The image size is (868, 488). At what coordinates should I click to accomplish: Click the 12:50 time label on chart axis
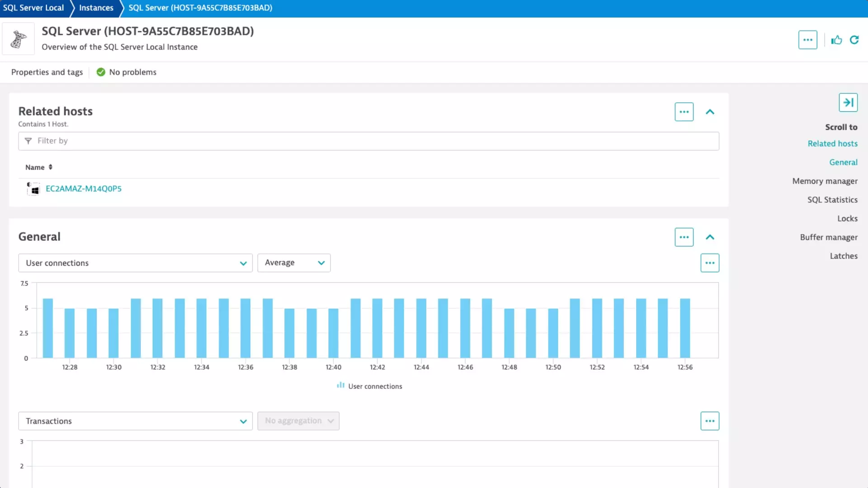[x=553, y=367]
